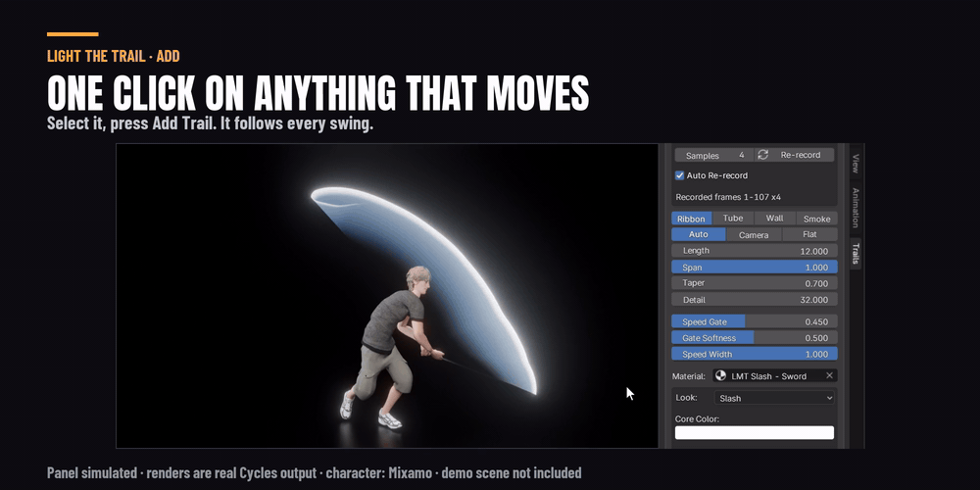This screenshot has width=980, height=490.
Task: Switch trail type to Smoke
Action: click(x=817, y=219)
